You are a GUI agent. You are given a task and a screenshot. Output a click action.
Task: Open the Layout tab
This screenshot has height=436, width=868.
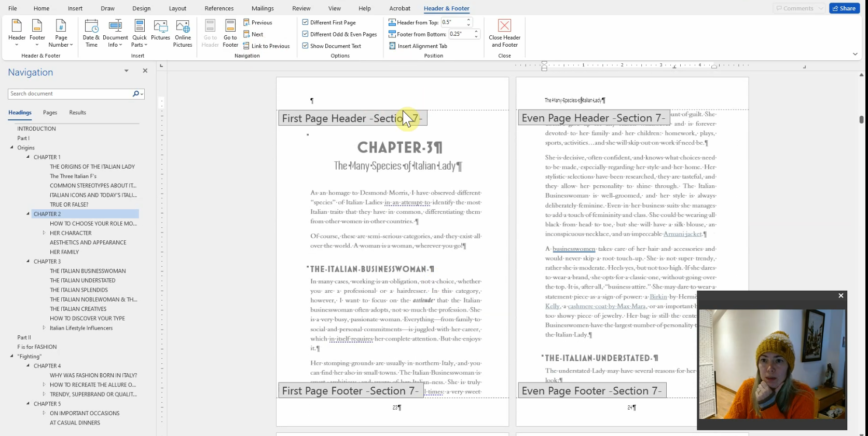(x=177, y=8)
